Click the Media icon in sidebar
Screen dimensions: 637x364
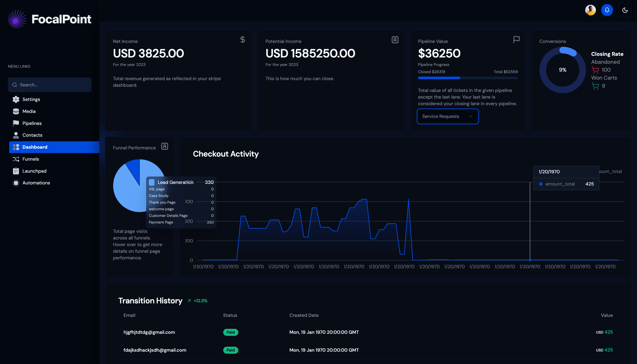coord(16,111)
